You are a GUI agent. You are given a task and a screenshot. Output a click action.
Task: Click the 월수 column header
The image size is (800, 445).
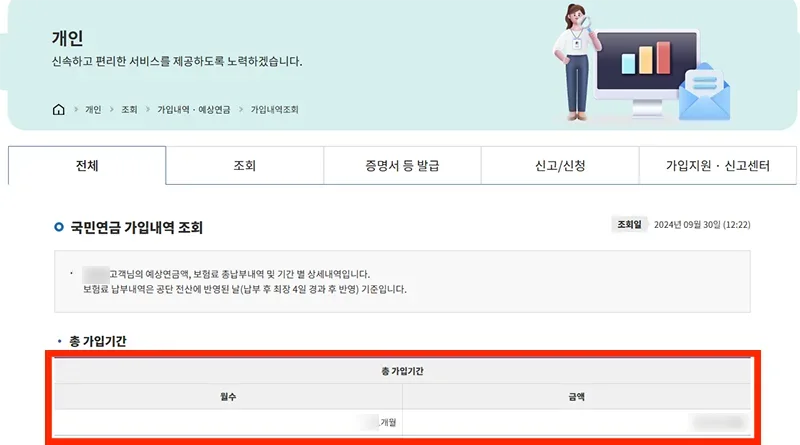228,397
